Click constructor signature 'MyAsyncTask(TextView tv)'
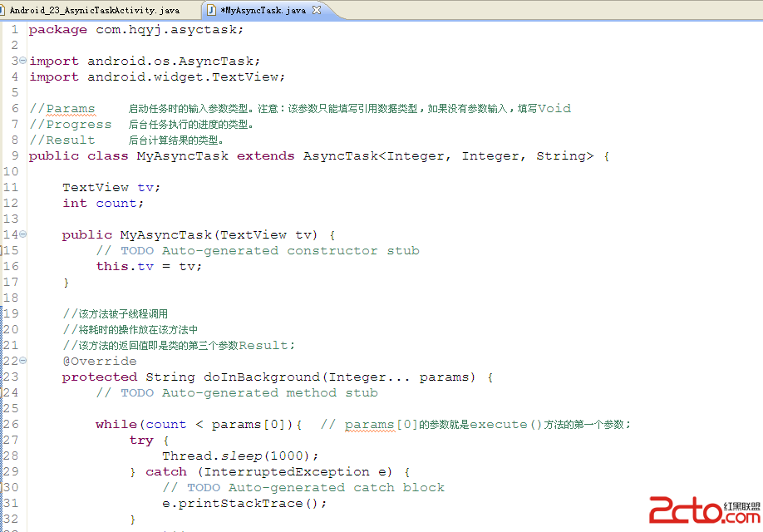763x532 pixels. [x=219, y=235]
